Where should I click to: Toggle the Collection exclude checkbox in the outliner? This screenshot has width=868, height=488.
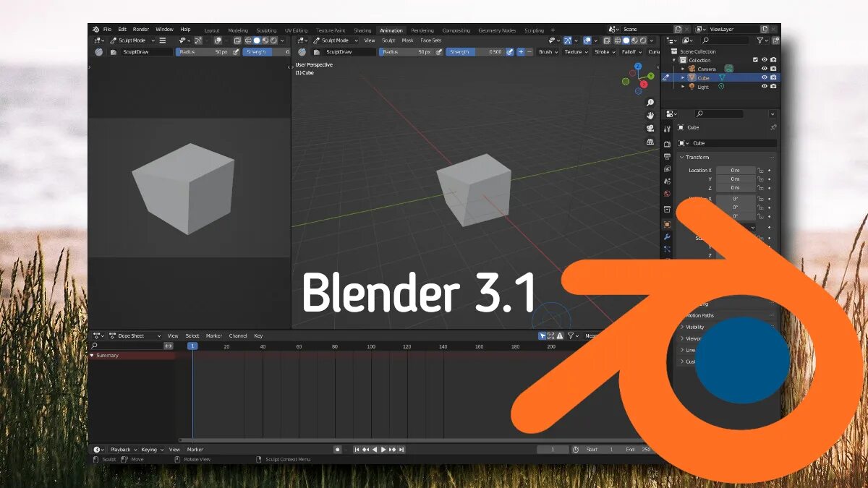pos(755,60)
